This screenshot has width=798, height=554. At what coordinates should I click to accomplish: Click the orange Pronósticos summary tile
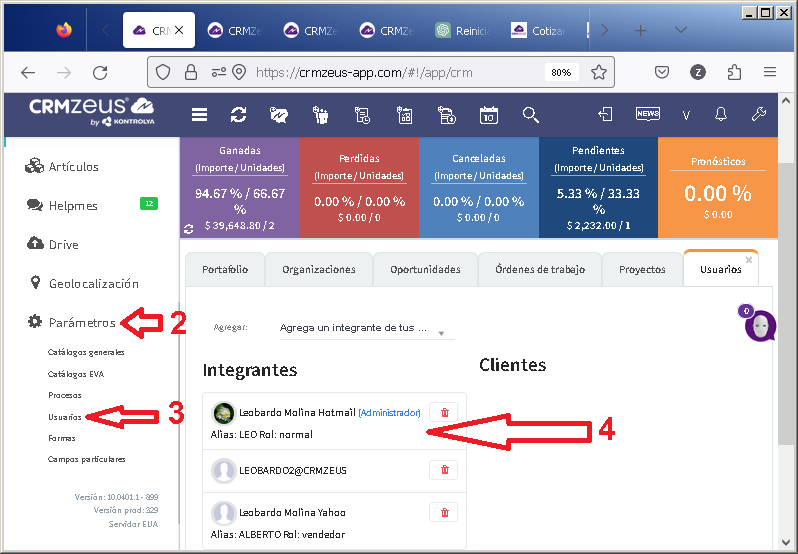click(x=717, y=187)
